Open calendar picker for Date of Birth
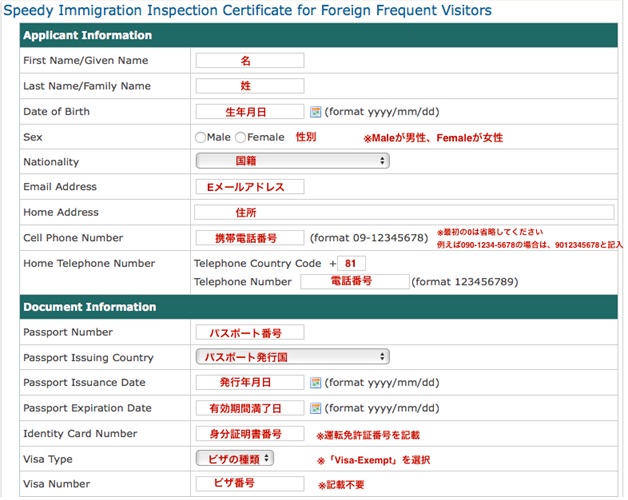The width and height of the screenshot is (628, 500). (x=315, y=112)
